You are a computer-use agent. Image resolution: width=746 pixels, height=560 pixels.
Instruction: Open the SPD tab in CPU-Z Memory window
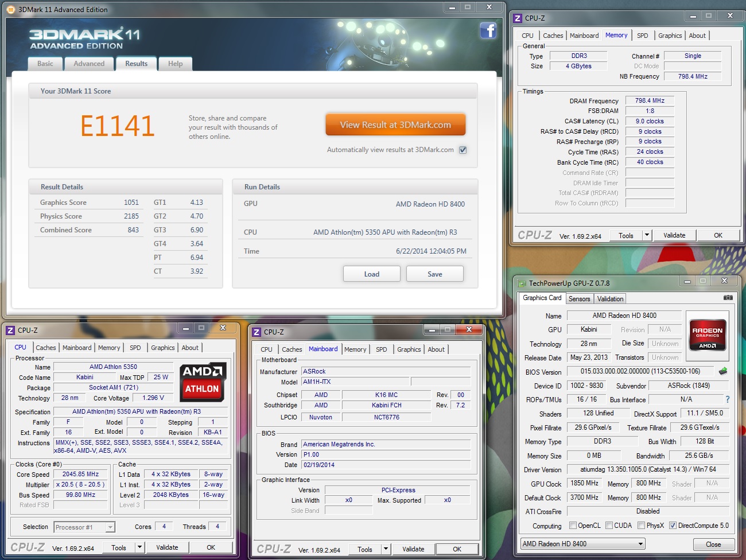tap(643, 36)
